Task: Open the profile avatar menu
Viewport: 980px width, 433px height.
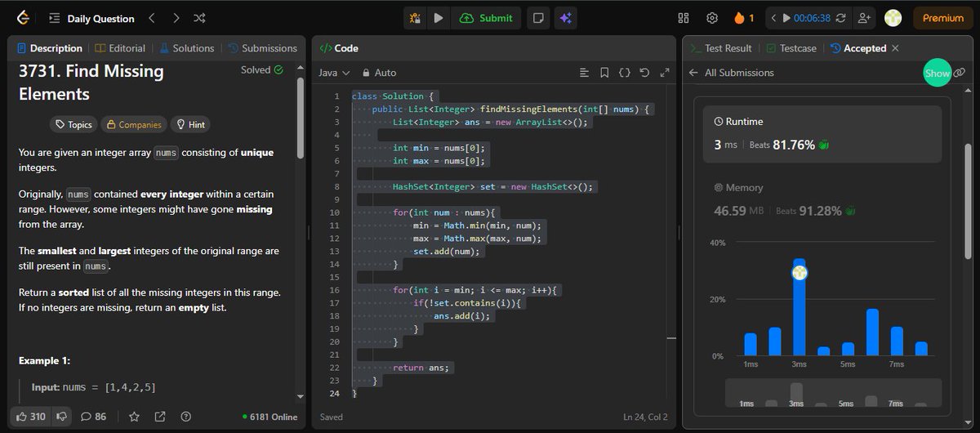Action: click(893, 18)
